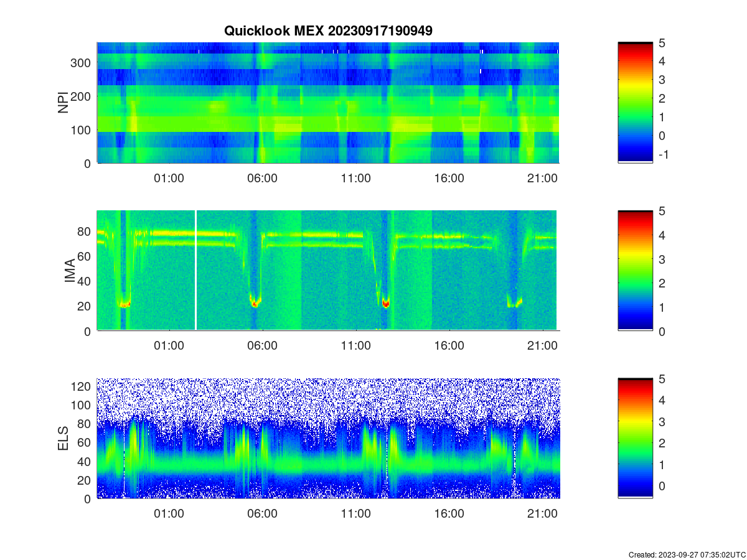Click the IMA colorbar
The image size is (747, 560).
point(636,270)
